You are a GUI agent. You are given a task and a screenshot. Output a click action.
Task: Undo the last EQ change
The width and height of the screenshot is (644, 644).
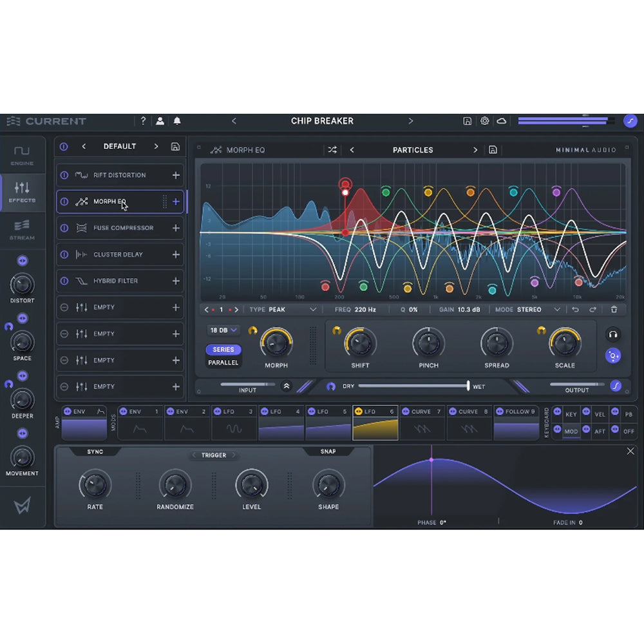[575, 309]
